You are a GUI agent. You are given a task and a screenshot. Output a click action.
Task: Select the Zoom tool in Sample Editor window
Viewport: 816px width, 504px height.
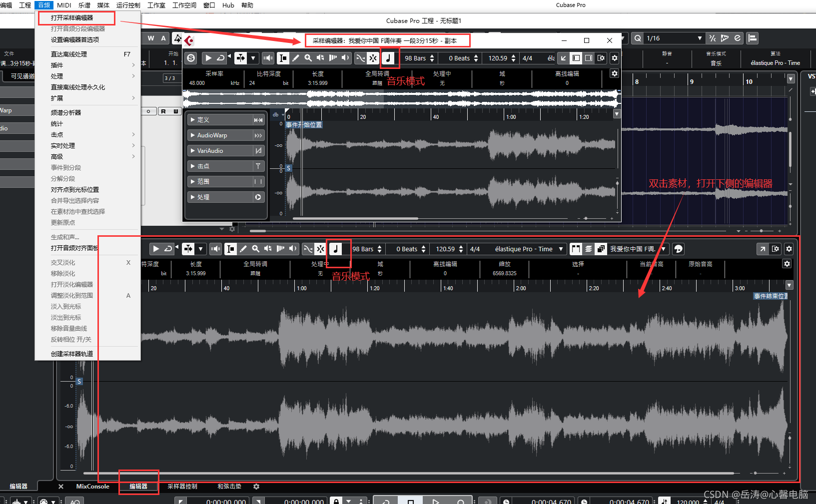tap(308, 58)
